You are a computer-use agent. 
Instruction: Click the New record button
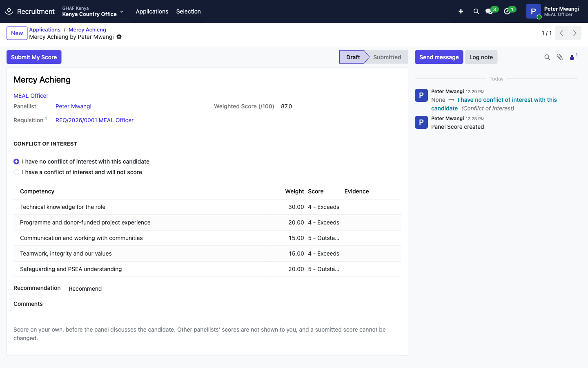(17, 33)
